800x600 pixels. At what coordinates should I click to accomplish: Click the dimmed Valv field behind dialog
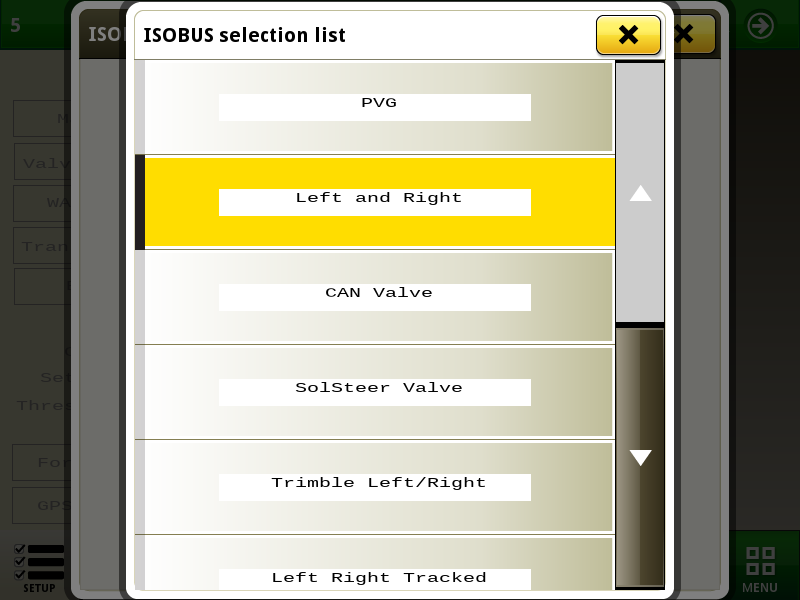(x=43, y=162)
